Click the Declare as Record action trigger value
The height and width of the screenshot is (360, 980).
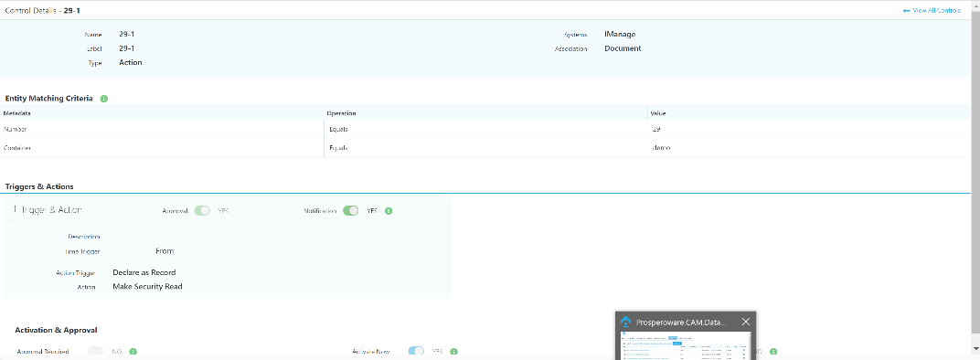tap(144, 272)
